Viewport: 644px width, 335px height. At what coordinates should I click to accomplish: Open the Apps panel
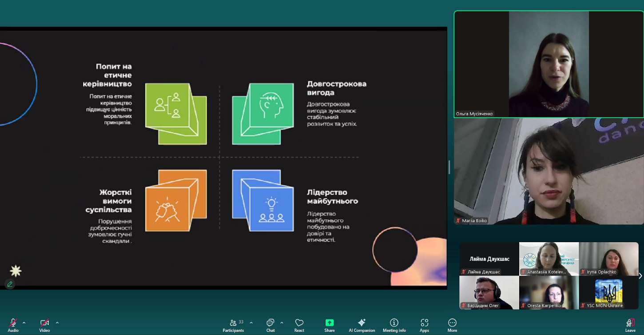point(424,325)
